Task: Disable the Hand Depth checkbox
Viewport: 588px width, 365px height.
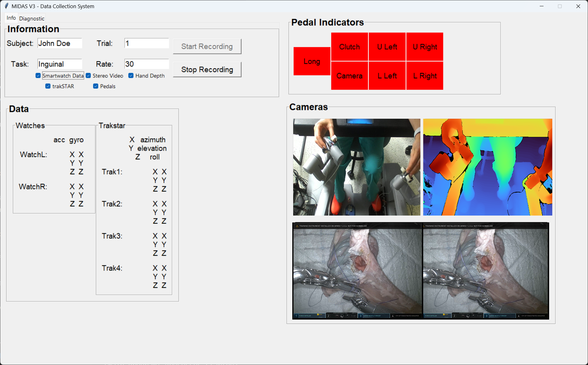Action: click(131, 76)
